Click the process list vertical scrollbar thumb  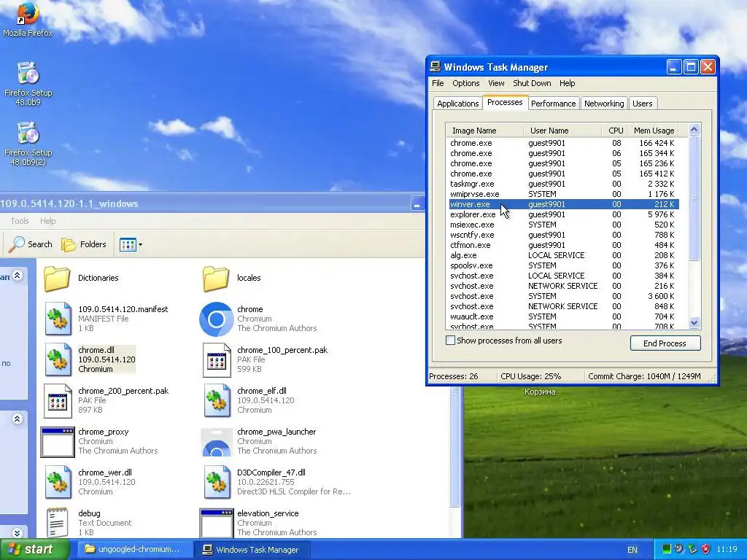(x=694, y=198)
